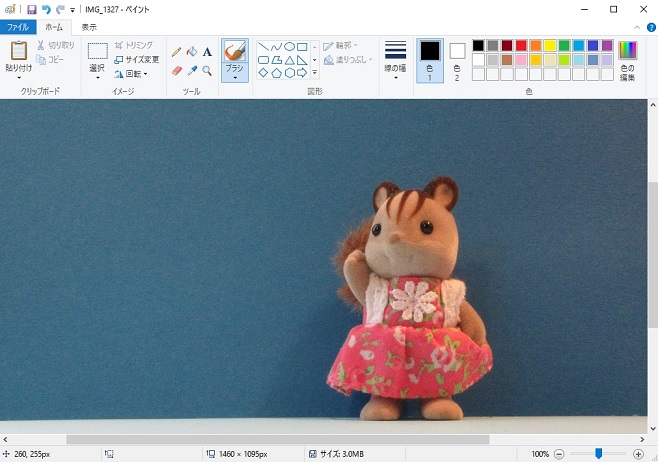Click the Crop (トリミング) button
658x462 pixels.
click(134, 45)
